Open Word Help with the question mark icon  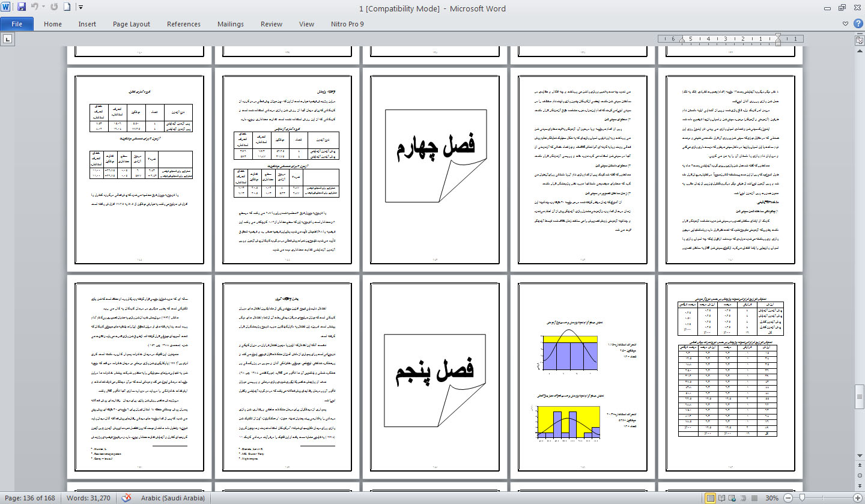pos(857,24)
